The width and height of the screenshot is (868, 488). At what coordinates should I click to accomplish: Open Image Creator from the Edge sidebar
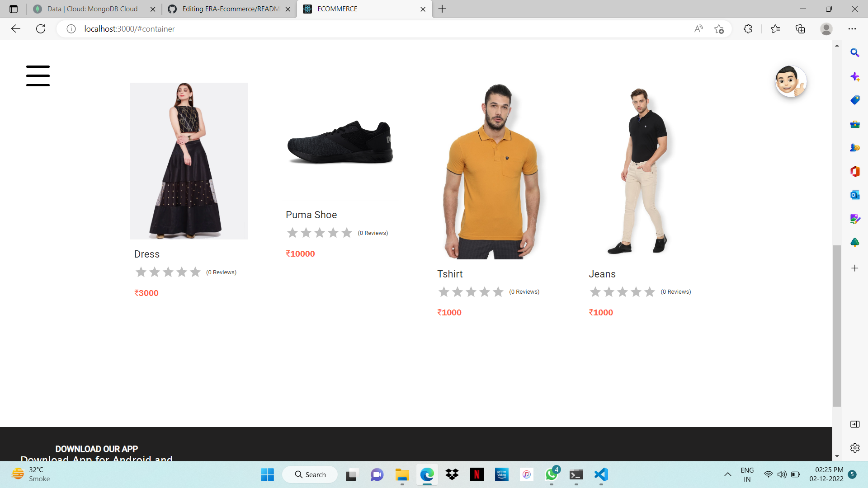pos(855,219)
